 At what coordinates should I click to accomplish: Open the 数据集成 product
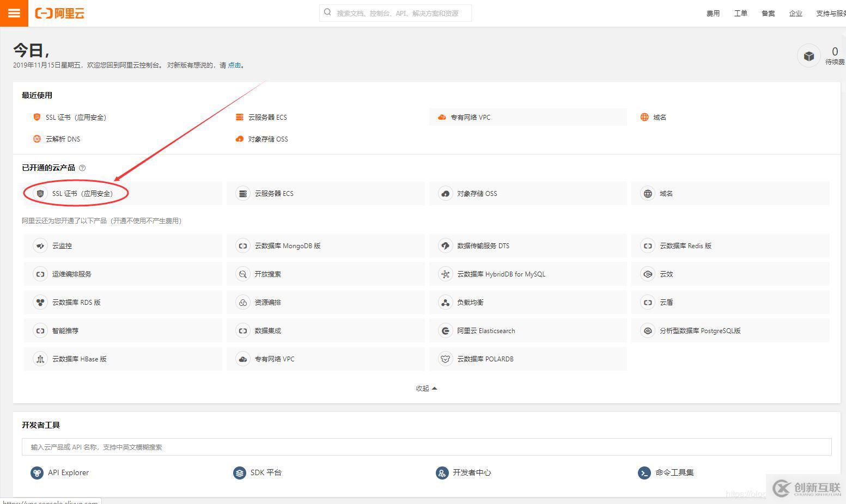tap(326, 331)
